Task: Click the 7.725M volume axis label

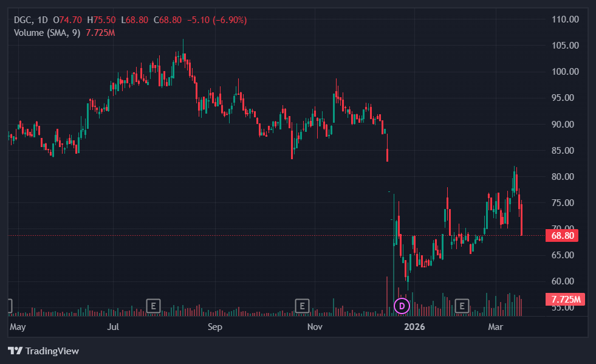Action: (565, 299)
